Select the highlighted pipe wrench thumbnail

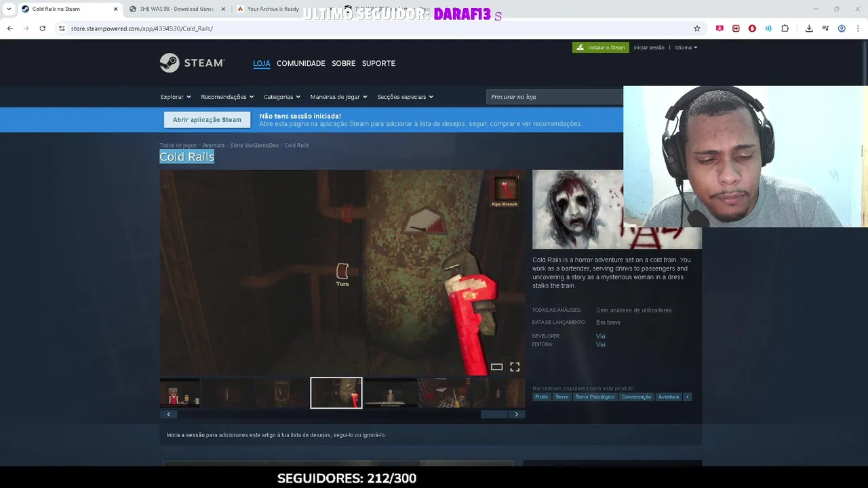pos(336,393)
